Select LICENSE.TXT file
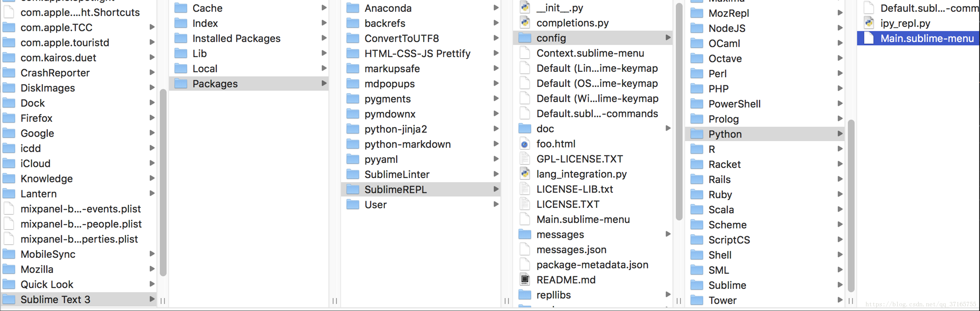980x311 pixels. 593,205
